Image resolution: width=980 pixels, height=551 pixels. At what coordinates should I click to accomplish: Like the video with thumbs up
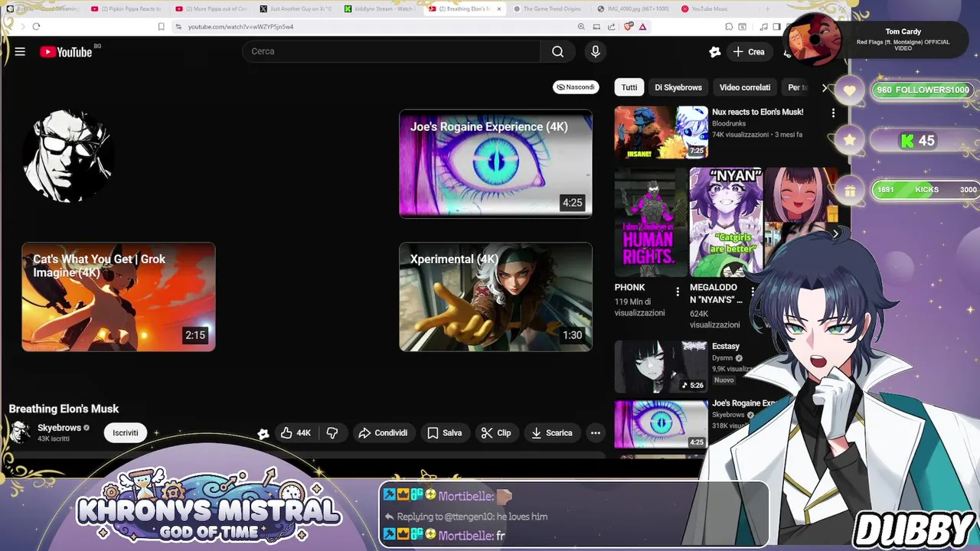point(296,433)
